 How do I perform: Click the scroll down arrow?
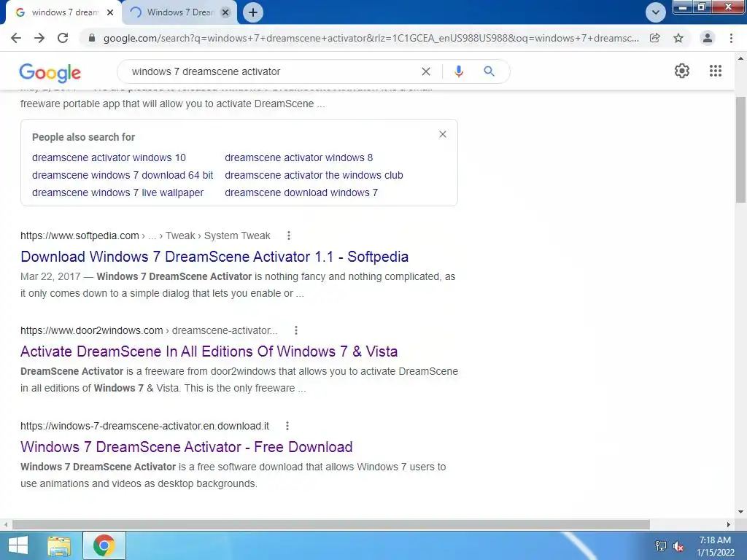[740, 513]
